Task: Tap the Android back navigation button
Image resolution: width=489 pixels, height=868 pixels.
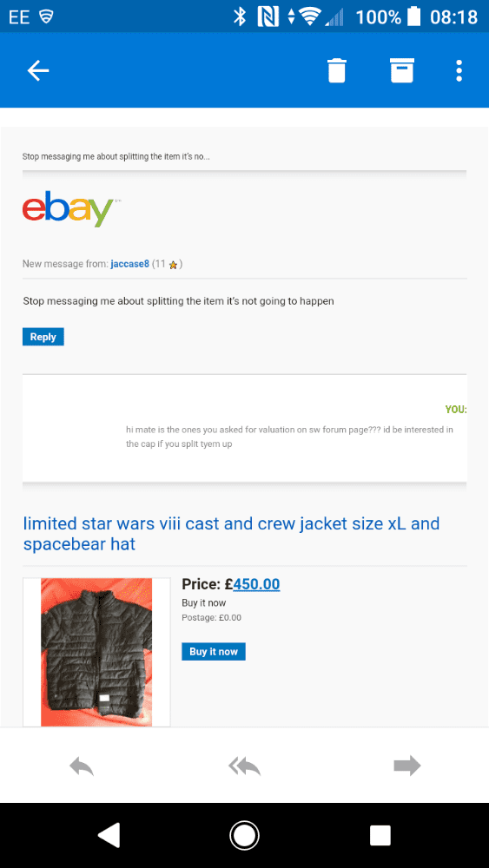Action: tap(109, 835)
